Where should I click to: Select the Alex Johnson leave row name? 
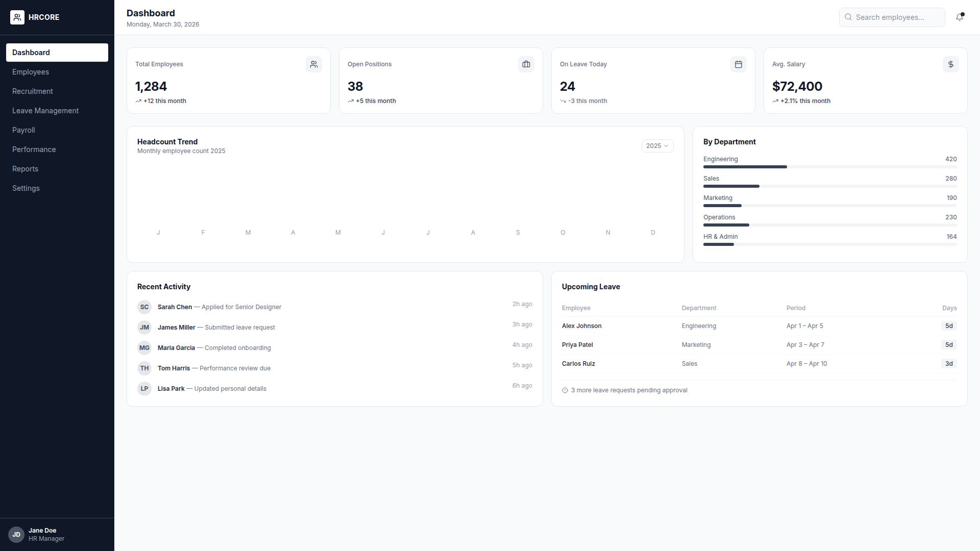tap(581, 326)
